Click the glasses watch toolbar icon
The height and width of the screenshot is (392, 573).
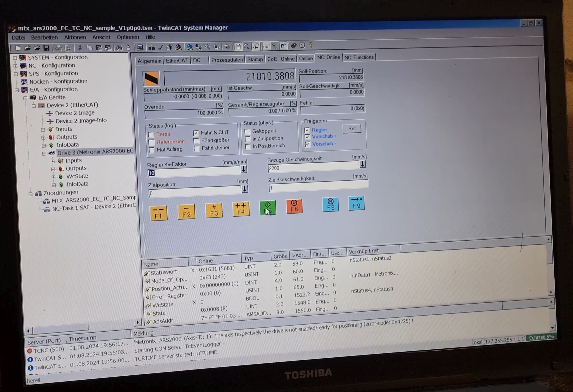pyautogui.click(x=266, y=46)
